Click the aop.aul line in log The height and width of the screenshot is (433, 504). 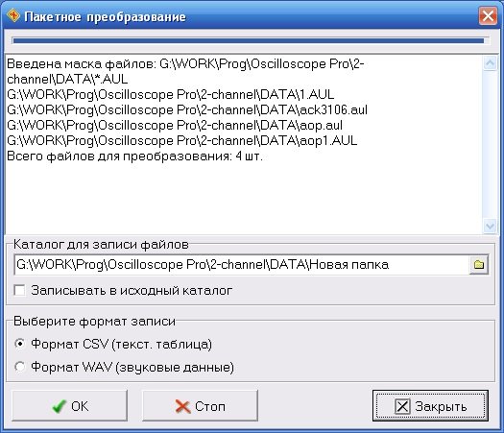(175, 125)
